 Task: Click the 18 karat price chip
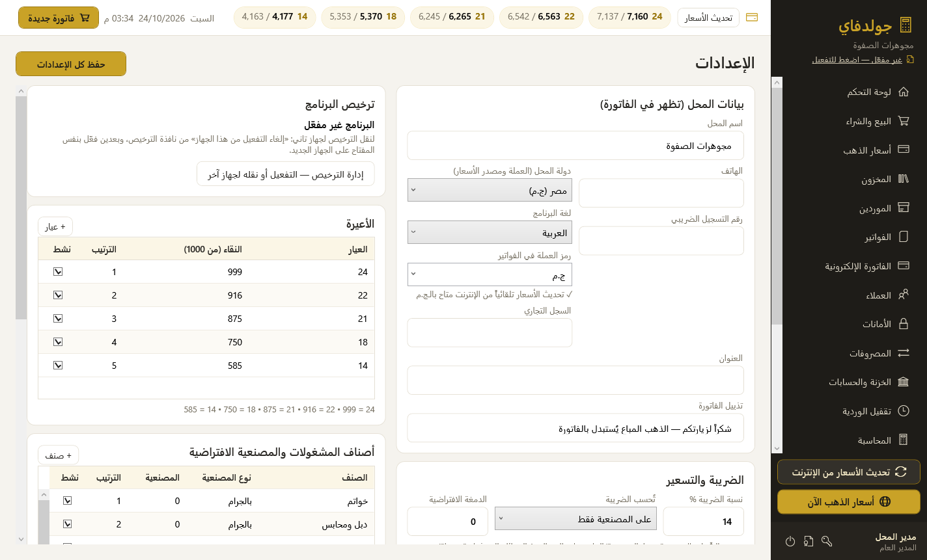(363, 17)
